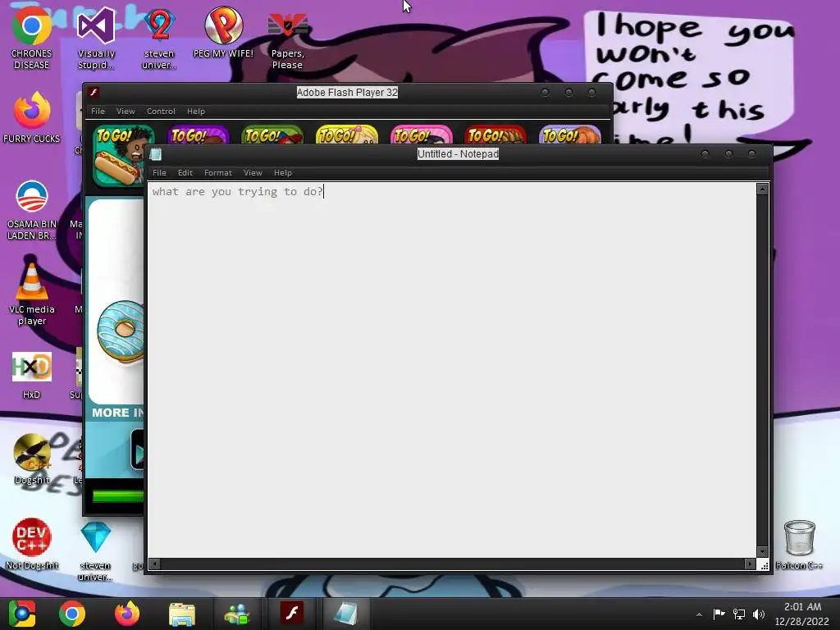840x630 pixels.
Task: Open the Visually Stupid desktop icon
Action: pos(96,38)
